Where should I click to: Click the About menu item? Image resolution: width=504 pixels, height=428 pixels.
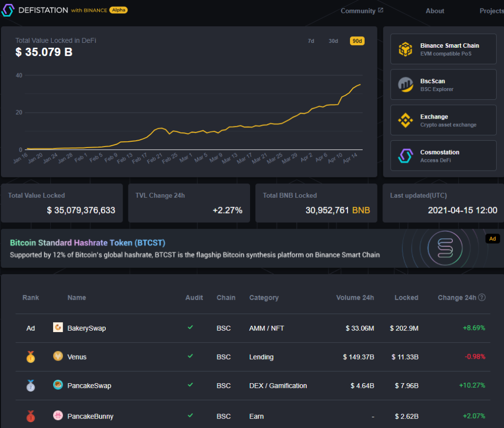click(435, 10)
